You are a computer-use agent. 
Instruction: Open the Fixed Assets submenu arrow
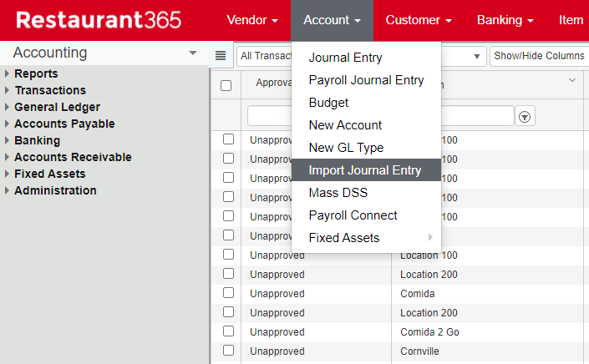430,237
